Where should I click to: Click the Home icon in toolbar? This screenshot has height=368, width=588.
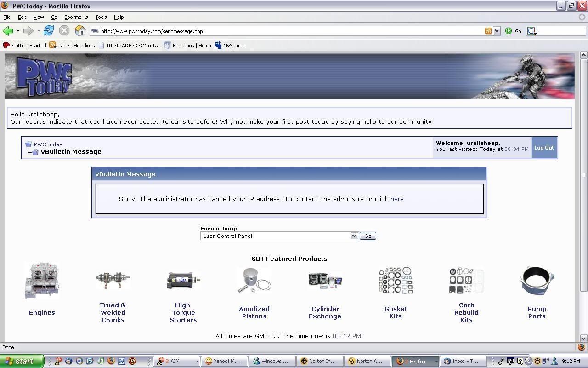coord(80,31)
